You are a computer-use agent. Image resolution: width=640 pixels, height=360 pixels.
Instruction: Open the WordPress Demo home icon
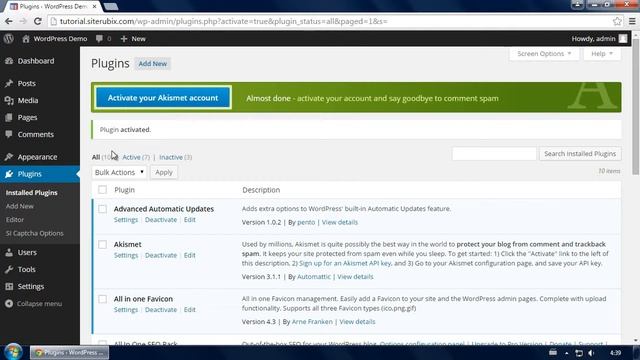(x=26, y=39)
